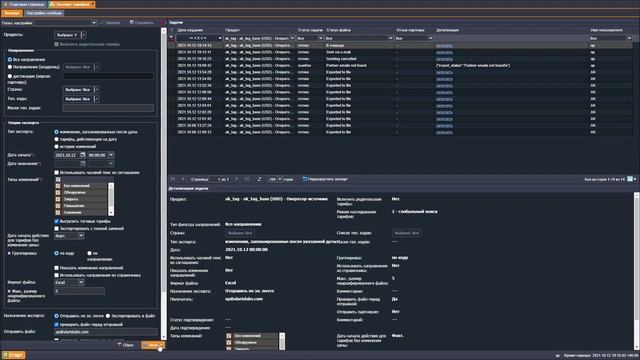640x360 pixels.
Task: Select the 'Directions (owner)' radio button
Action: pyautogui.click(x=10, y=67)
